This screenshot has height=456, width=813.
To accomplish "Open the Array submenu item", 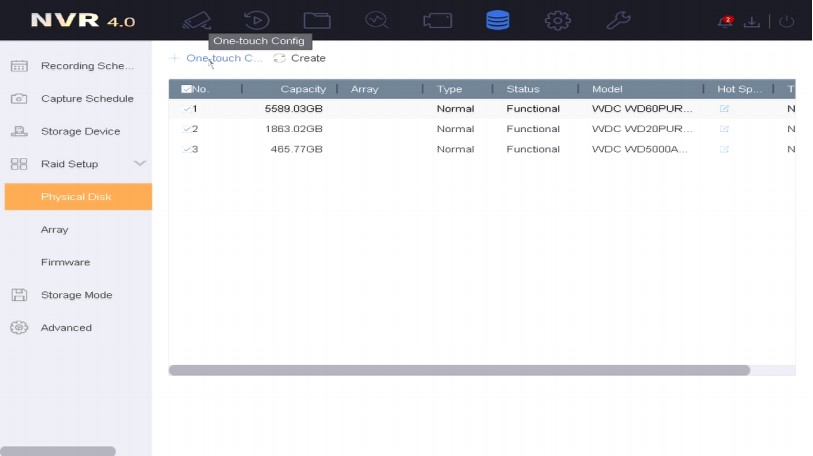I will pyautogui.click(x=55, y=230).
